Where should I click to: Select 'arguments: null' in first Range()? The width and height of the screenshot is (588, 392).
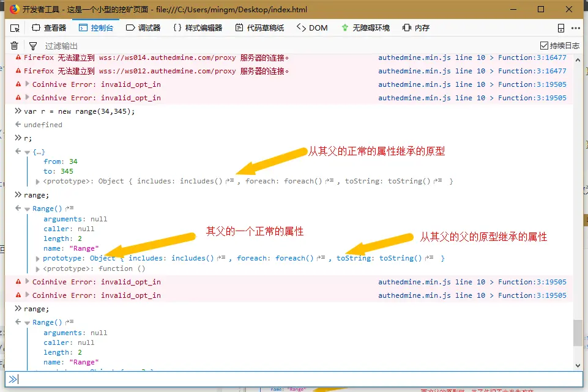[x=75, y=219]
